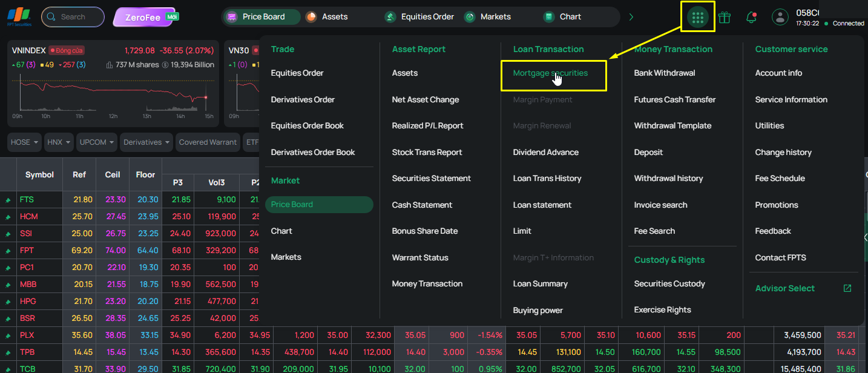This screenshot has width=868, height=373.
Task: Open Bank Withdrawal from Money Transaction
Action: click(x=665, y=73)
